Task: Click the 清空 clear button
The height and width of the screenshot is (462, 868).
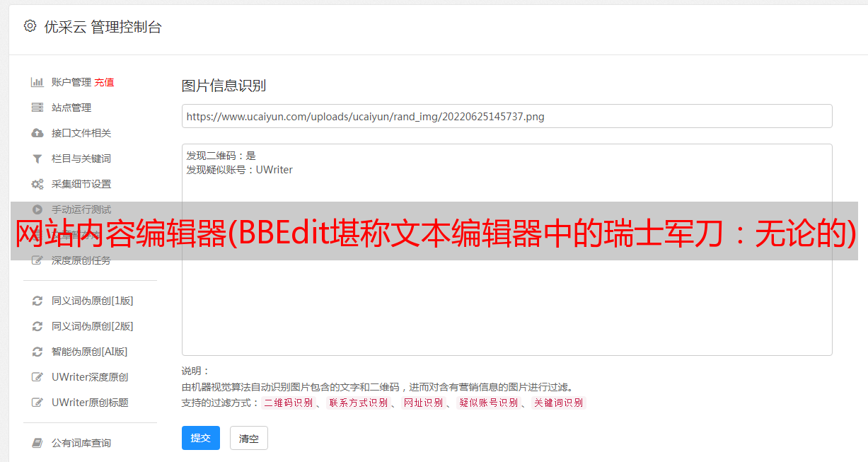Action: click(x=249, y=438)
